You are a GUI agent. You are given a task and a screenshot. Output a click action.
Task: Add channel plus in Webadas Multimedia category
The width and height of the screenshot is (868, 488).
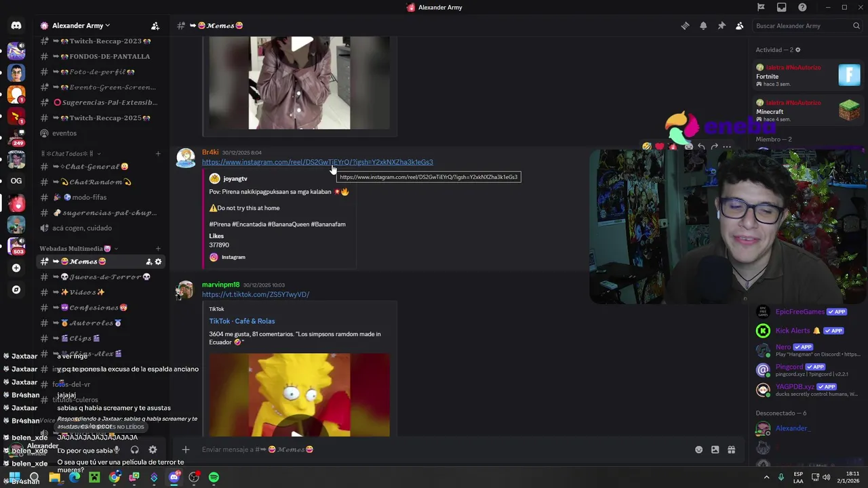(x=158, y=249)
